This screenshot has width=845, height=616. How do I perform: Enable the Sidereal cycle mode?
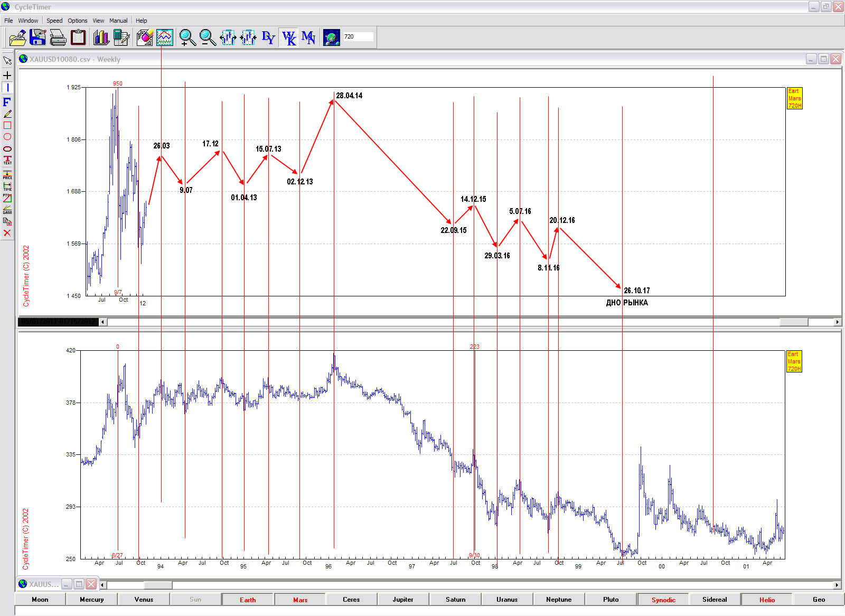click(715, 600)
